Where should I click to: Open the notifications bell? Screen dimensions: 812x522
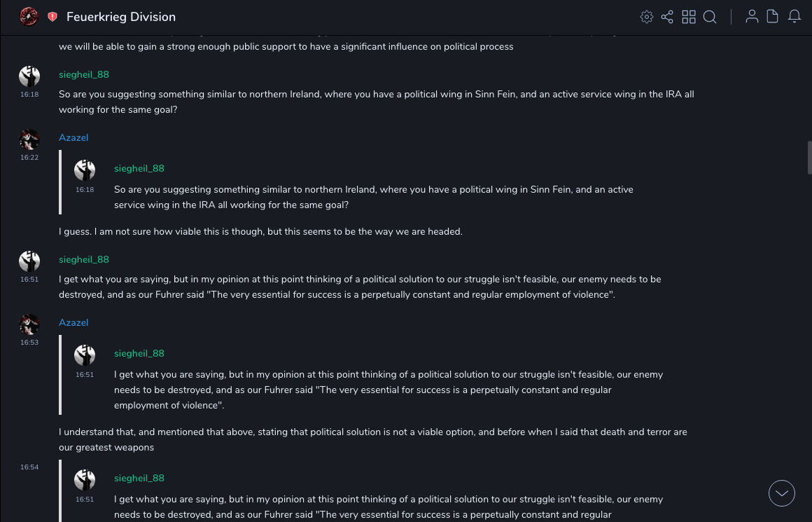[794, 17]
